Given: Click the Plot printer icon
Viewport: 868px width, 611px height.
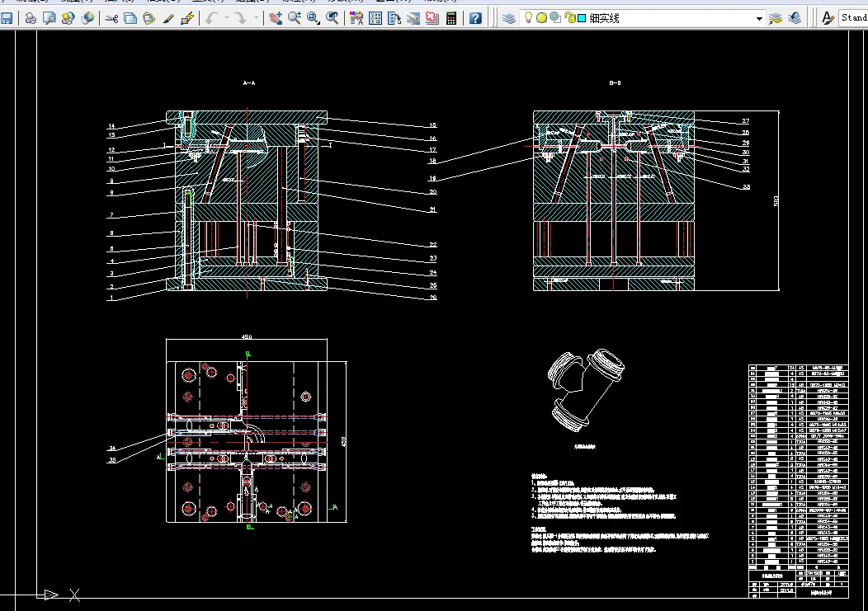Looking at the screenshot, I should [x=31, y=18].
